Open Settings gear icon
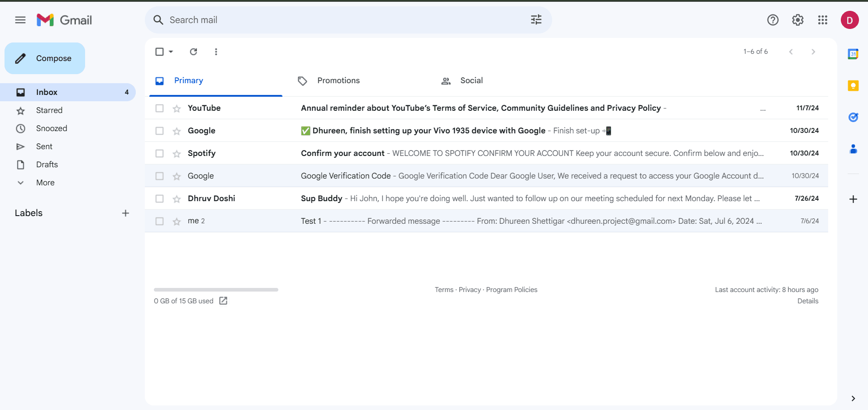 [x=798, y=20]
